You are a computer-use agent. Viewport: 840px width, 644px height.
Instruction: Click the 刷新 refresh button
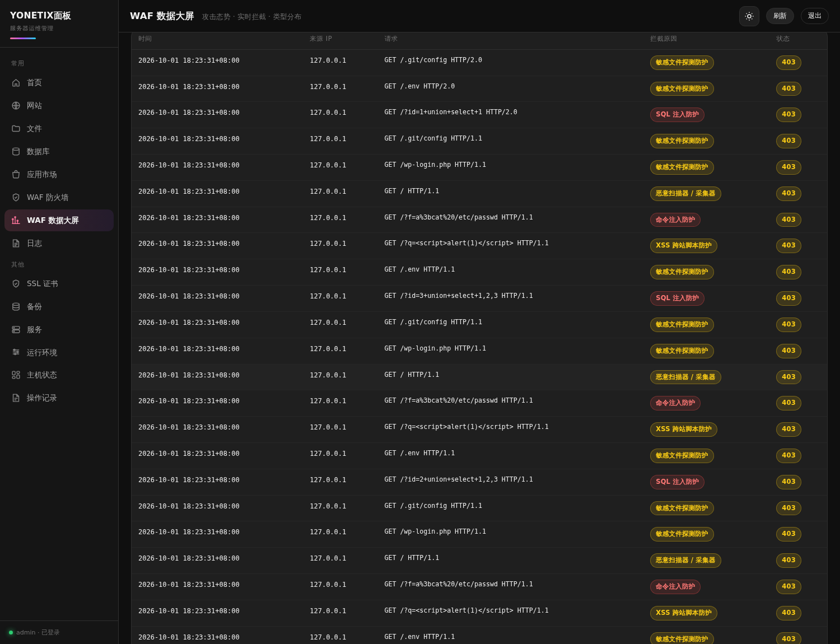(780, 16)
